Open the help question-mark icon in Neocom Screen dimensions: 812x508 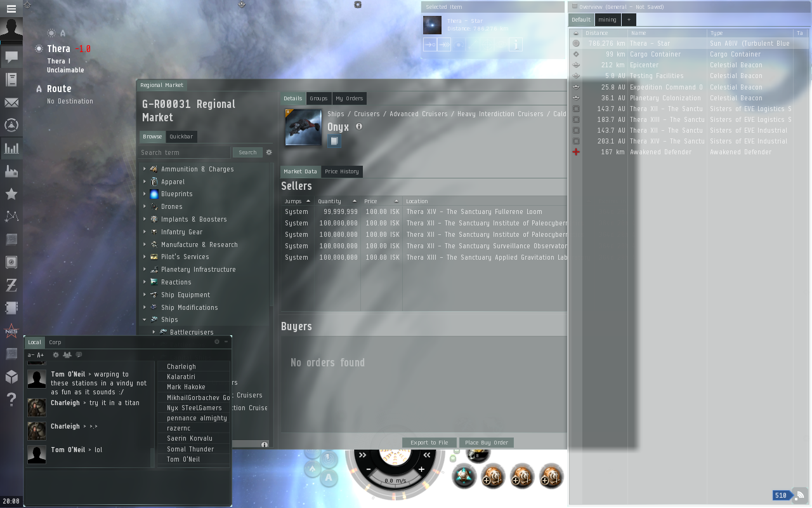[11, 399]
